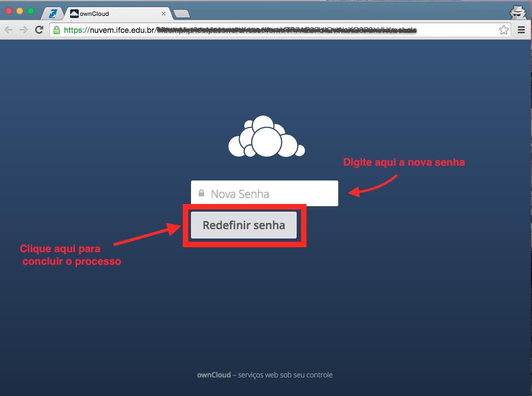Bookmark the page with the star icon
Viewport: 532px width, 396px height.
click(504, 30)
